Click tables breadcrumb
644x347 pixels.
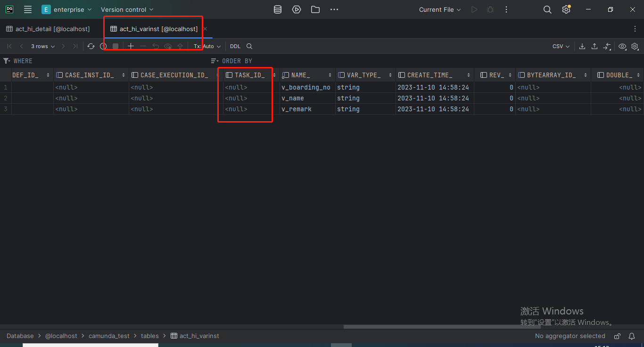point(150,336)
